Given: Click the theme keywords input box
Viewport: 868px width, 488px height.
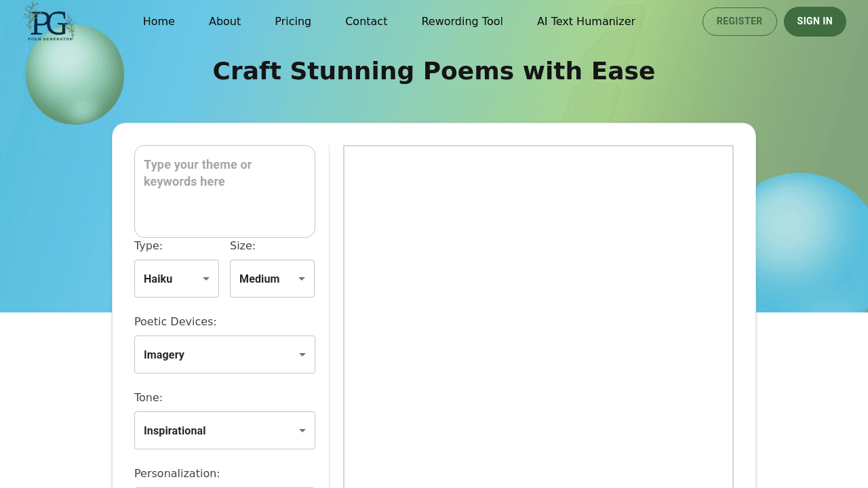Looking at the screenshot, I should tap(224, 191).
